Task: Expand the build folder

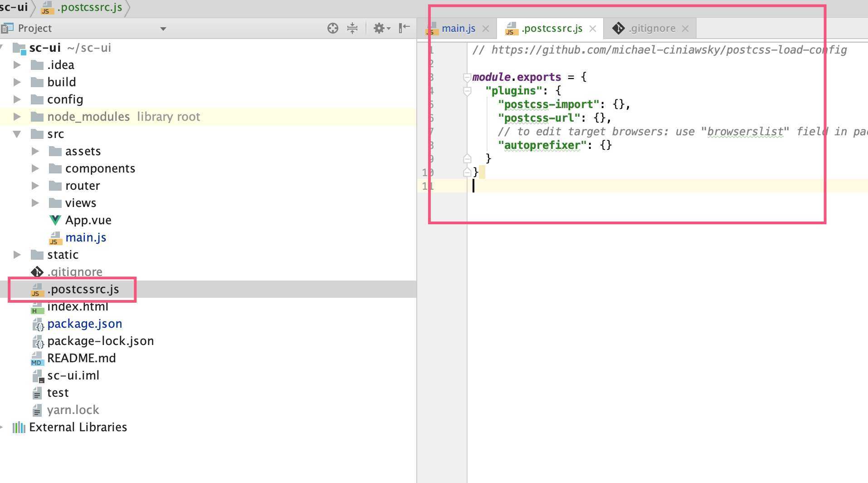Action: 17,82
